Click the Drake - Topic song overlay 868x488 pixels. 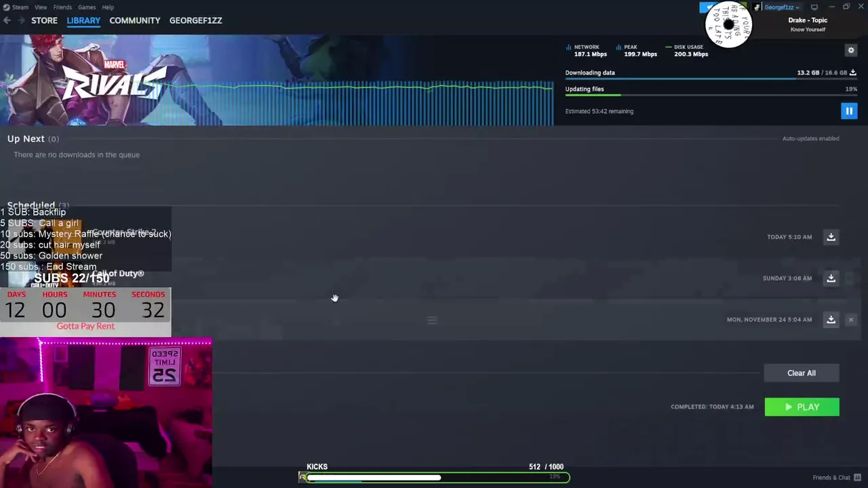808,24
